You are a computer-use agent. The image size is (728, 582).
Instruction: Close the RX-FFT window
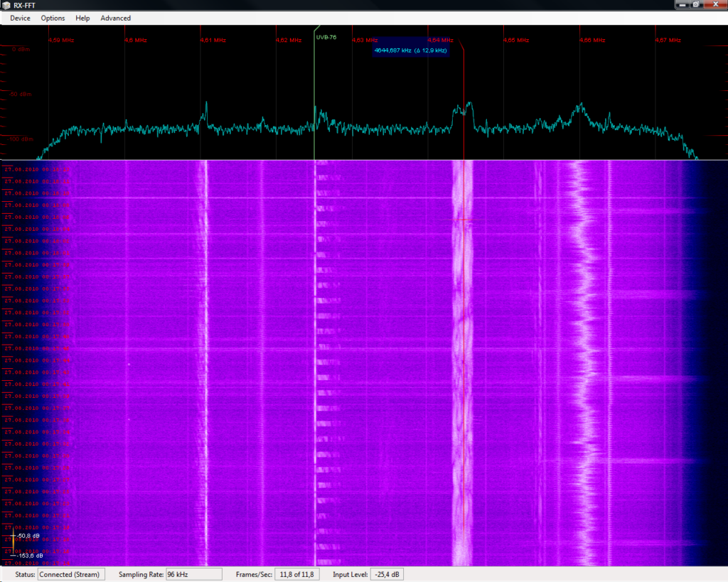pyautogui.click(x=715, y=4)
